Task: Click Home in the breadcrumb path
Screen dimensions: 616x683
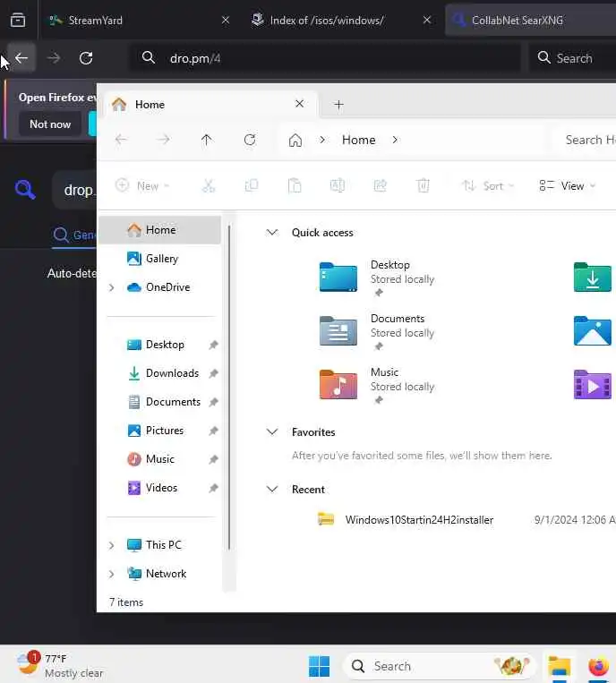Action: click(x=358, y=140)
